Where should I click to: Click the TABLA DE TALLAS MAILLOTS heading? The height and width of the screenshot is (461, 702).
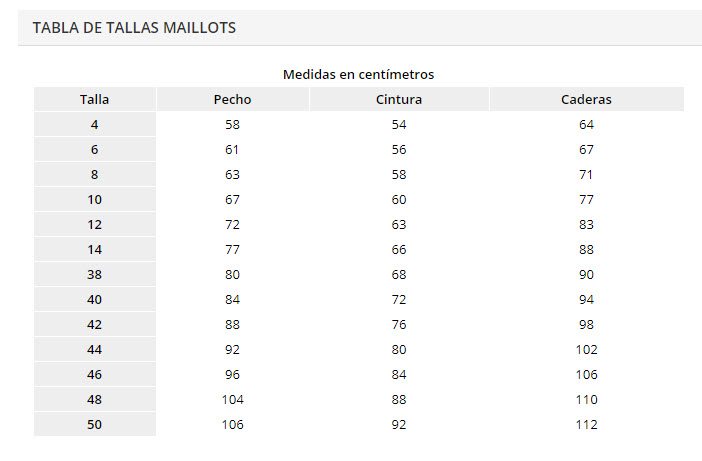click(x=134, y=28)
